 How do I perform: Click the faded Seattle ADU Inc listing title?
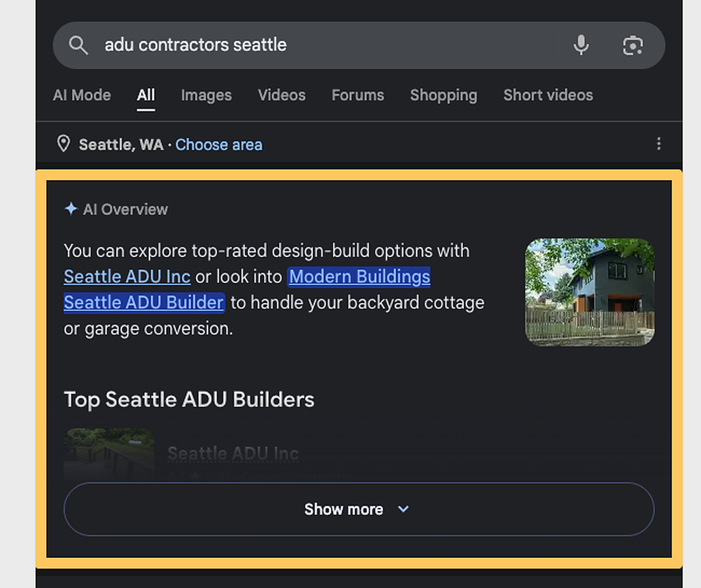tap(233, 454)
